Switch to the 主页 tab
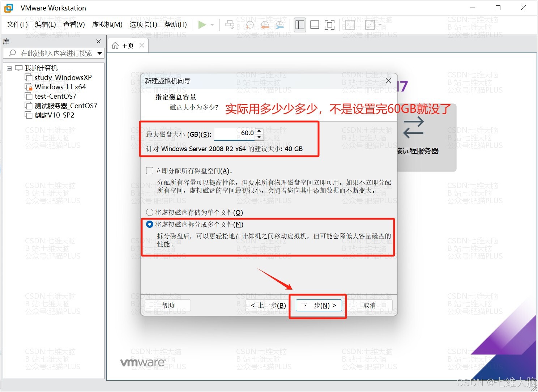The image size is (538, 392). [x=128, y=46]
